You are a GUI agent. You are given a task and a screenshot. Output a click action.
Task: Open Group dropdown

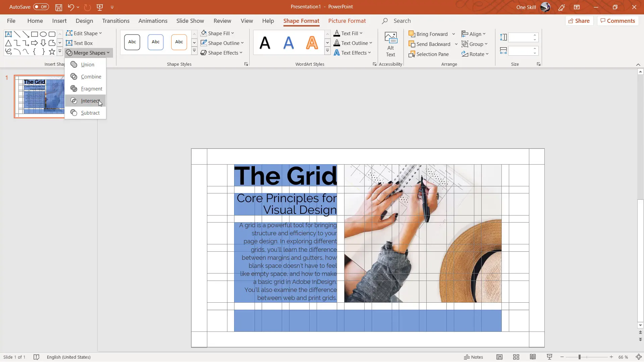pyautogui.click(x=474, y=44)
